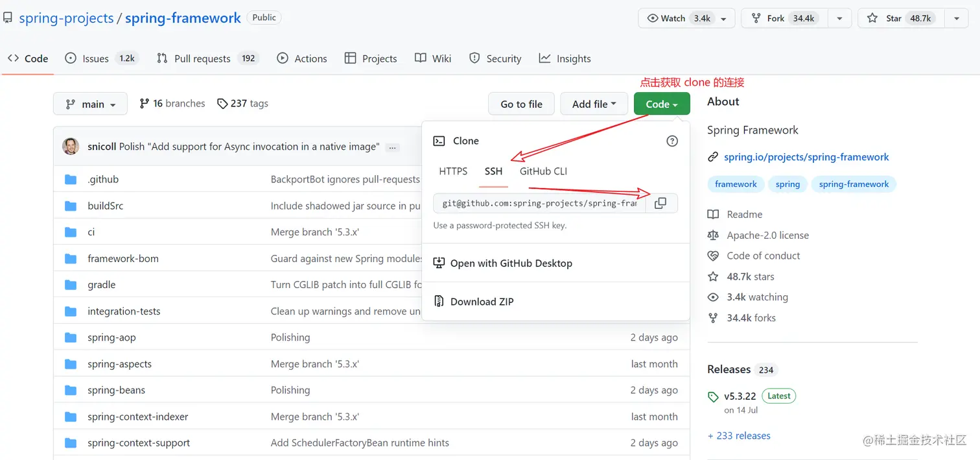Click the spring topic tag
Image resolution: width=980 pixels, height=460 pixels.
click(x=787, y=184)
